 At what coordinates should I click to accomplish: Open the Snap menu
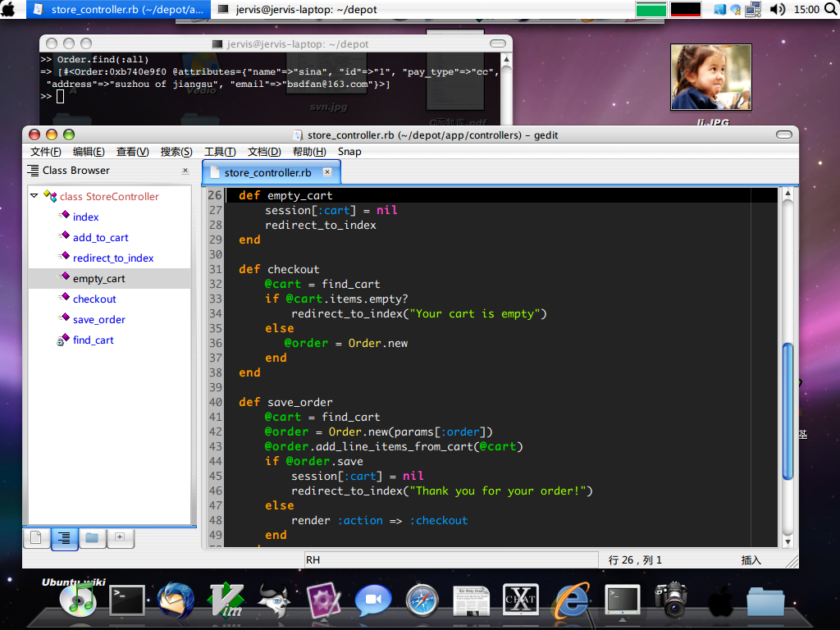(x=349, y=152)
